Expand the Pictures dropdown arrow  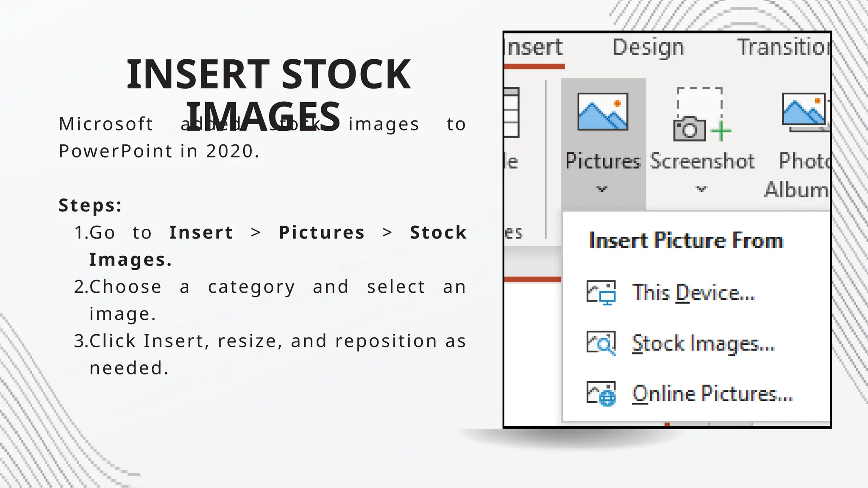point(602,189)
